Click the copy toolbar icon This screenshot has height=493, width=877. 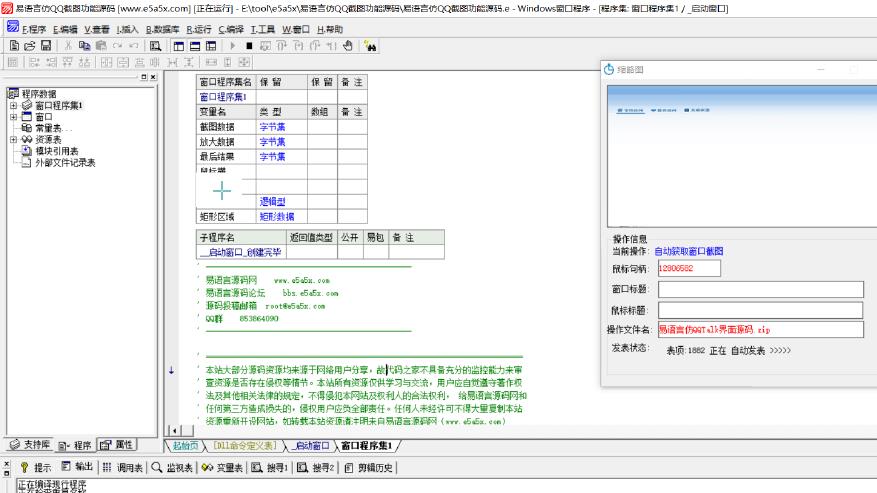click(x=84, y=45)
